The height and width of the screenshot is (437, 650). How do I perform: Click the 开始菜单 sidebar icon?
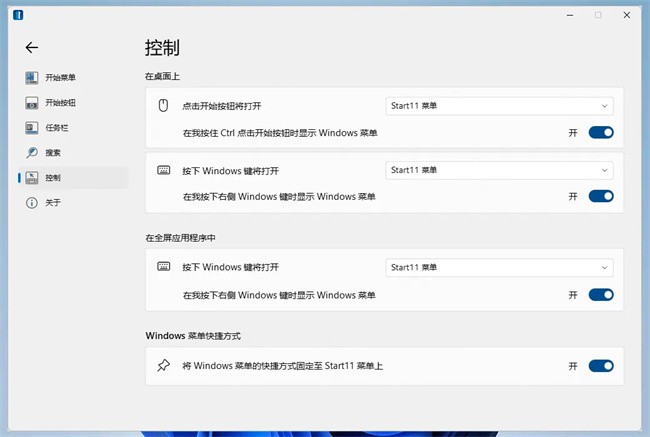click(x=32, y=77)
